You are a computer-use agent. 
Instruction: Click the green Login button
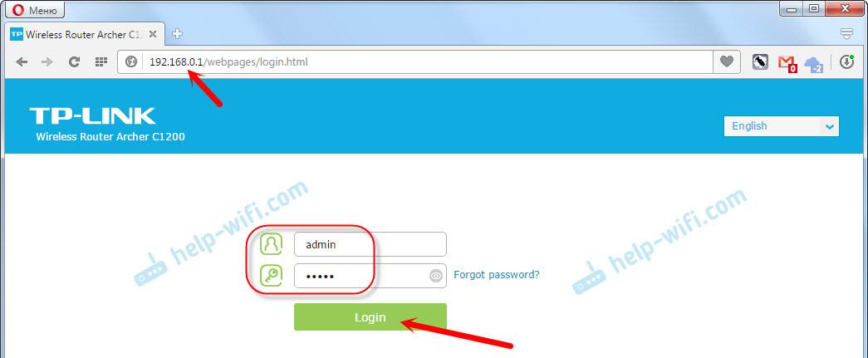click(370, 317)
